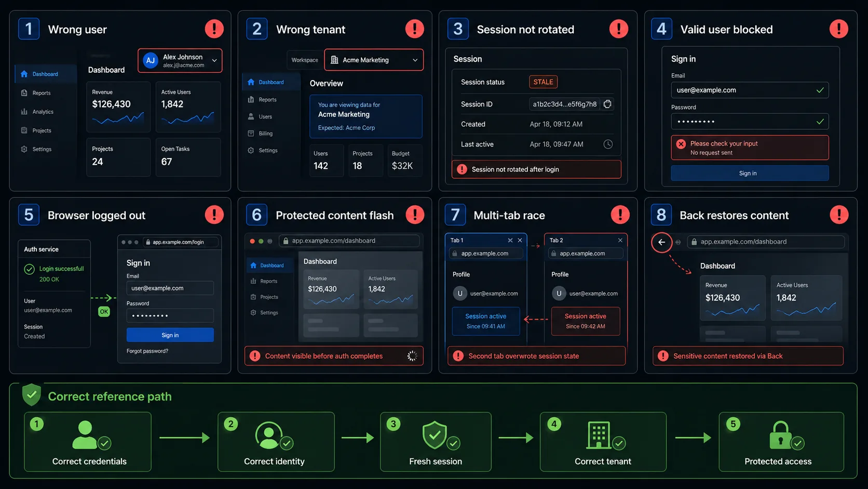Click the green OK badge
Screen dimensions: 868x489
pyautogui.click(x=104, y=312)
